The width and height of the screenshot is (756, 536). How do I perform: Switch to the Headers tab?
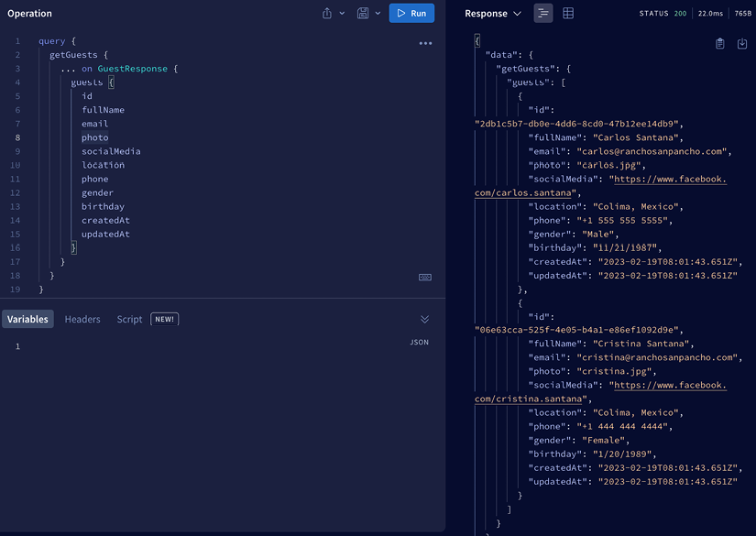click(x=82, y=319)
